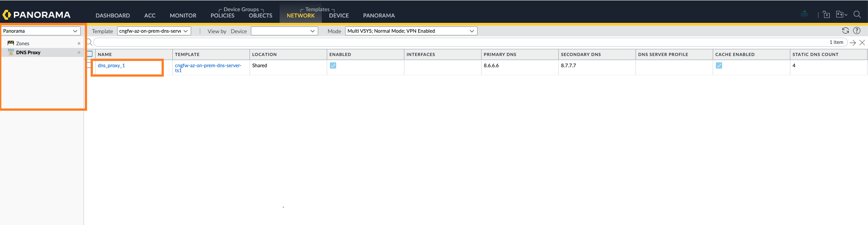Toggle Cache Enabled checkbox for dns_proxy_1
This screenshot has width=868, height=225.
(719, 65)
